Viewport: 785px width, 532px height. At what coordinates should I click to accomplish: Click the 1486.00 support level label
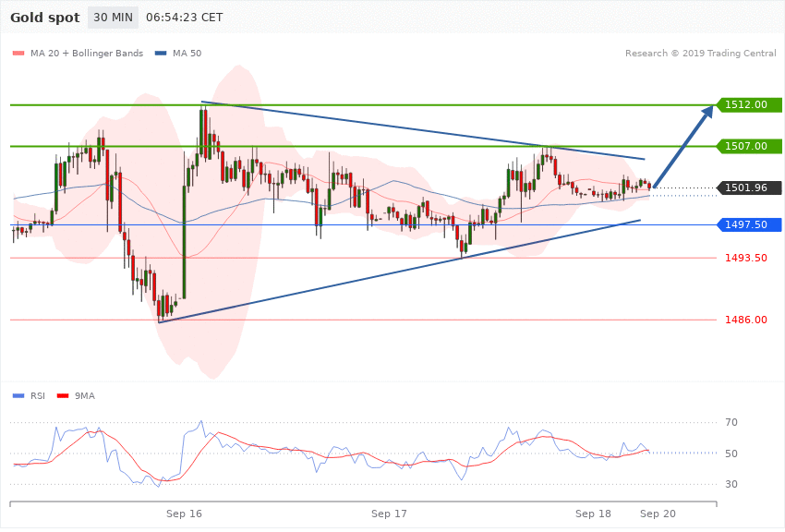tap(746, 320)
